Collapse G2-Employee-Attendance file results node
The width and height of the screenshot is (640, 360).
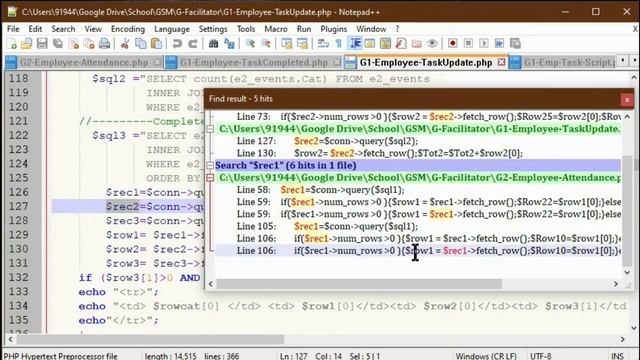coord(210,178)
